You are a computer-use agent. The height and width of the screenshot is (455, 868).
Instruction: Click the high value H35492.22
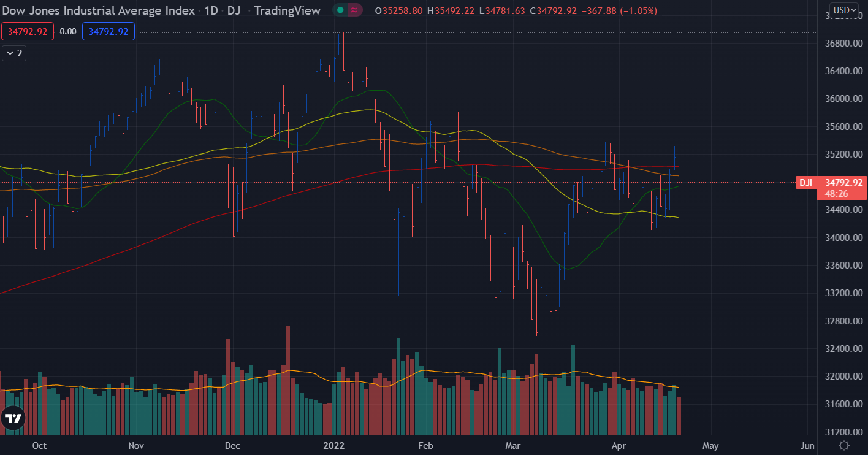[x=452, y=11]
